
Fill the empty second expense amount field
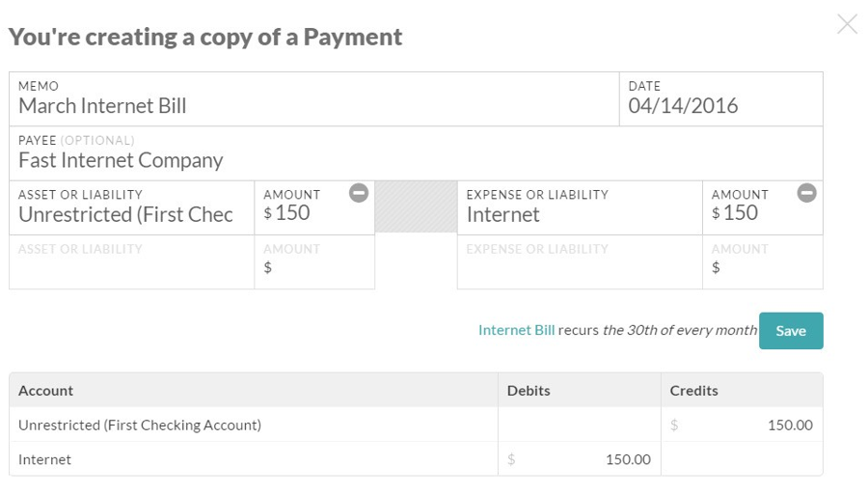pyautogui.click(x=762, y=261)
